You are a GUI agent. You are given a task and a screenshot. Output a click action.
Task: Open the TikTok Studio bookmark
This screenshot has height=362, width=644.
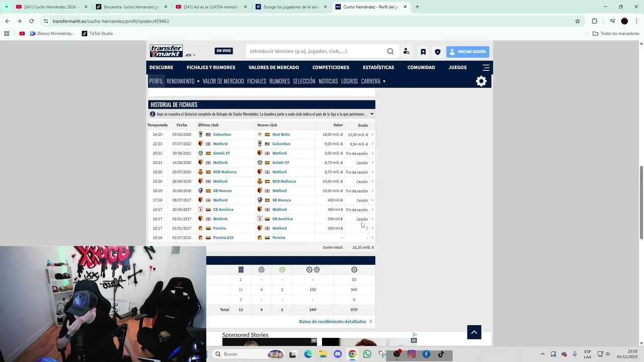[97, 34]
